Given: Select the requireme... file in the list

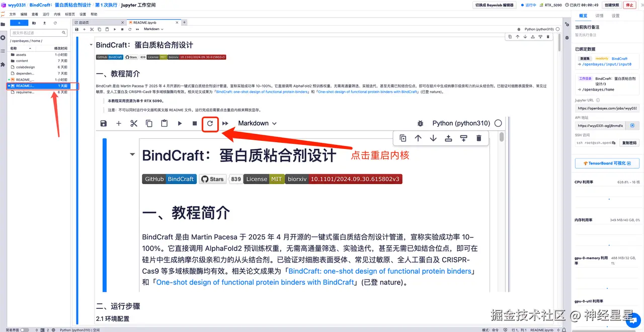Looking at the screenshot, I should (38, 92).
